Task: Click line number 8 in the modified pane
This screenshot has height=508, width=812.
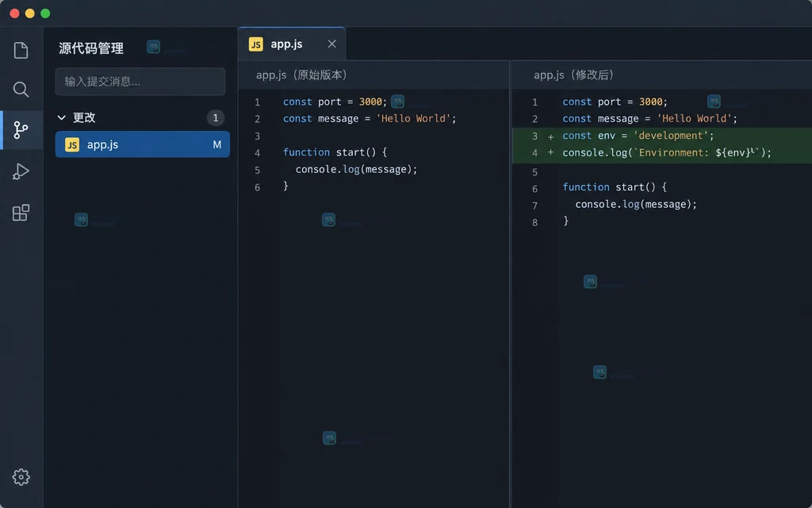Action: (x=535, y=222)
